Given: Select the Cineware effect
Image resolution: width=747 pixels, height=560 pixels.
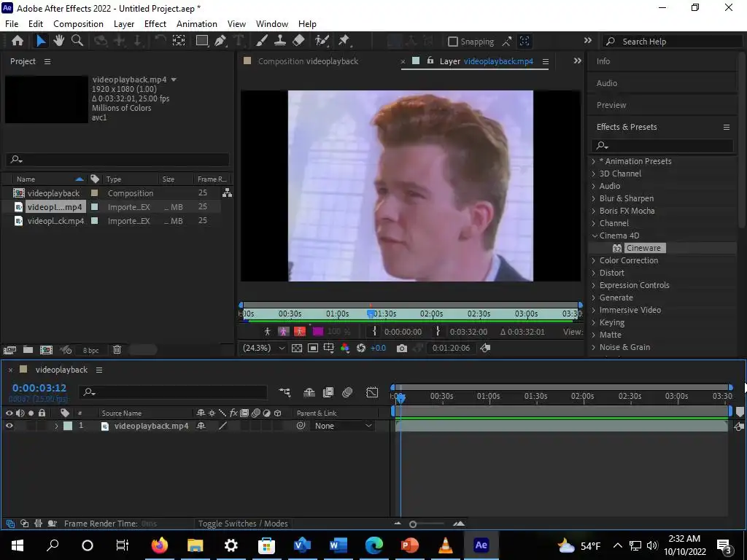Looking at the screenshot, I should tap(643, 248).
